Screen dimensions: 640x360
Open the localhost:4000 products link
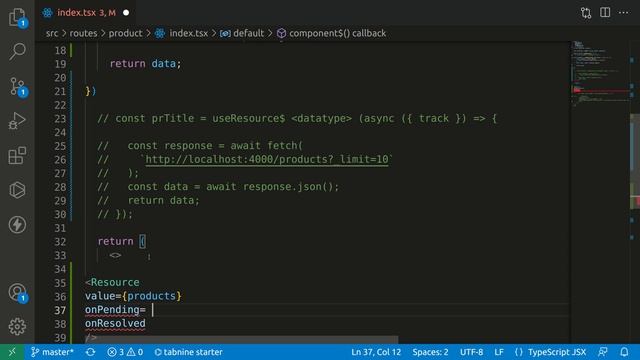point(267,159)
